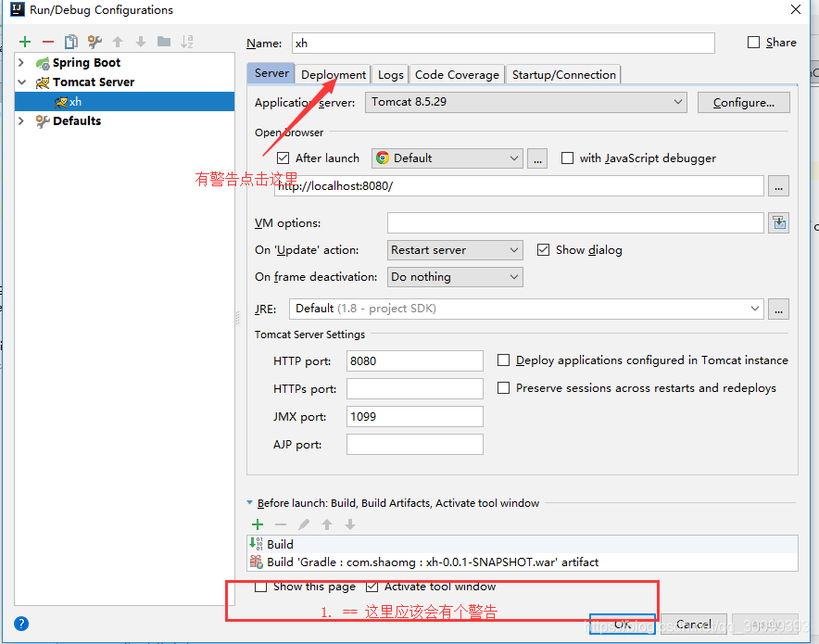Screen dimensions: 819x644
Task: Create new folder for configurations
Action: [164, 42]
